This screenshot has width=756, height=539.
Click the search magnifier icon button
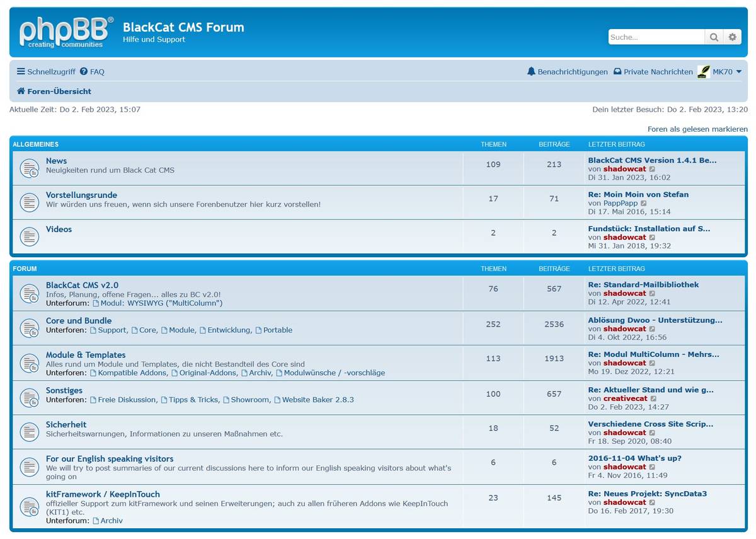pyautogui.click(x=714, y=37)
